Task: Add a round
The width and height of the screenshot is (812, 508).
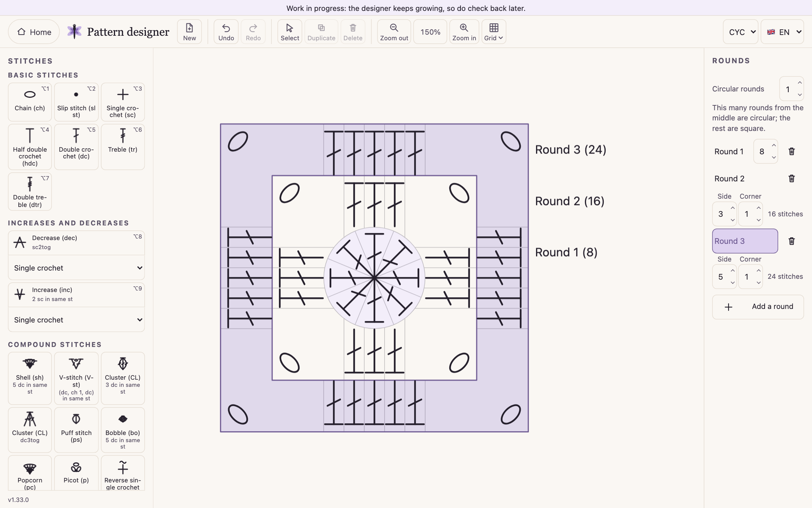Action: tap(758, 307)
